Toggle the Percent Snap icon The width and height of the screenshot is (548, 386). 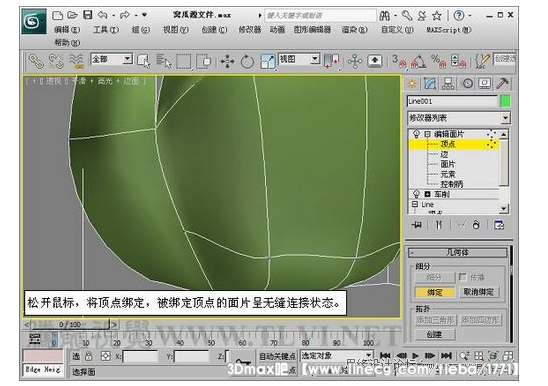(x=439, y=61)
